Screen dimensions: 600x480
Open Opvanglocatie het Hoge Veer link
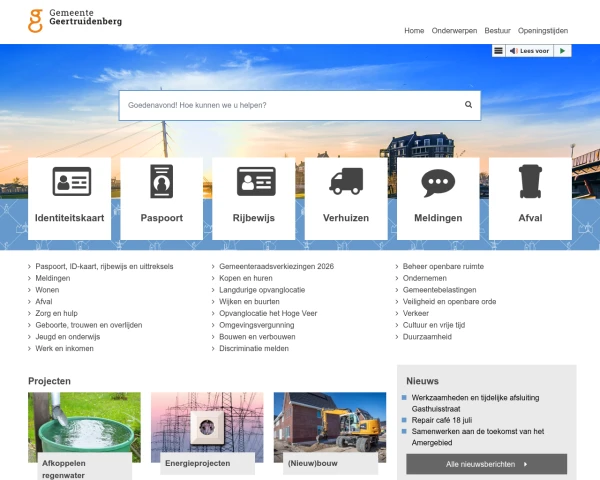point(268,313)
